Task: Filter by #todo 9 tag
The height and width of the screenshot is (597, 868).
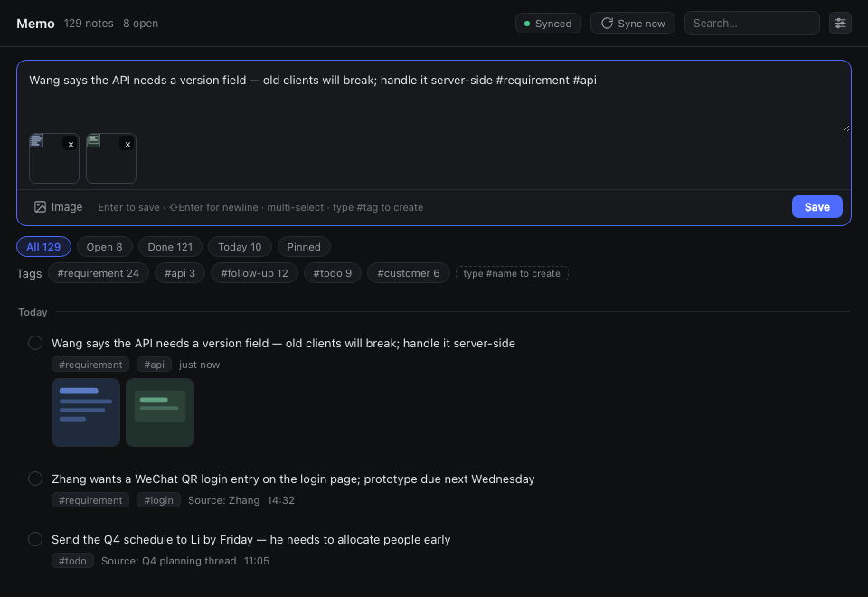Action: [332, 273]
